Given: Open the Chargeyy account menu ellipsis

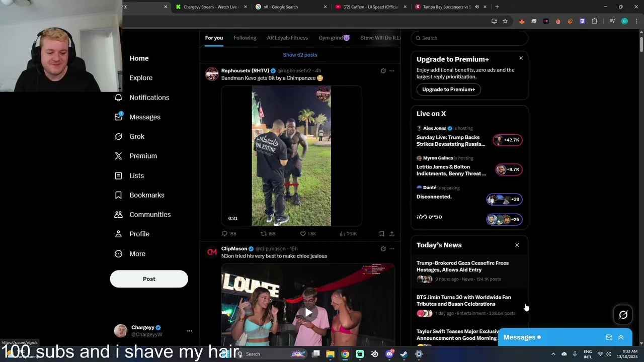Looking at the screenshot, I should pos(189,331).
